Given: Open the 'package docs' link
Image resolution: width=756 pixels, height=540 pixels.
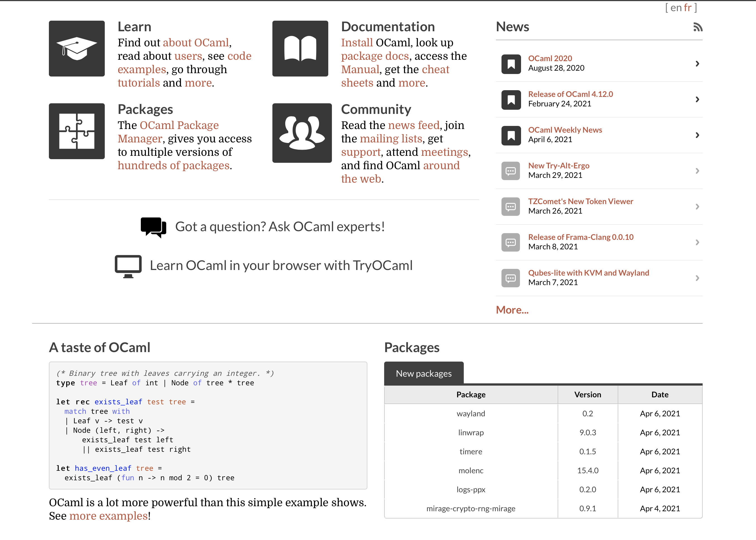Looking at the screenshot, I should click(375, 56).
